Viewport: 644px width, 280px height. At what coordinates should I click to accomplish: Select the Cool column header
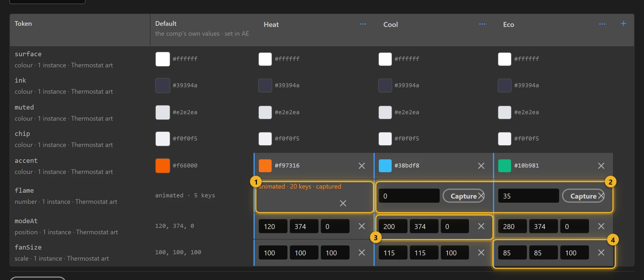(x=390, y=25)
